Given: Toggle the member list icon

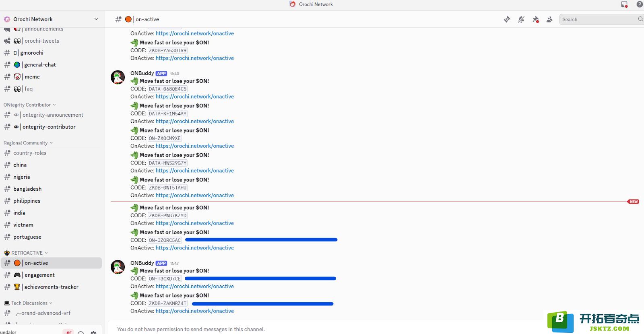Looking at the screenshot, I should pos(549,19).
